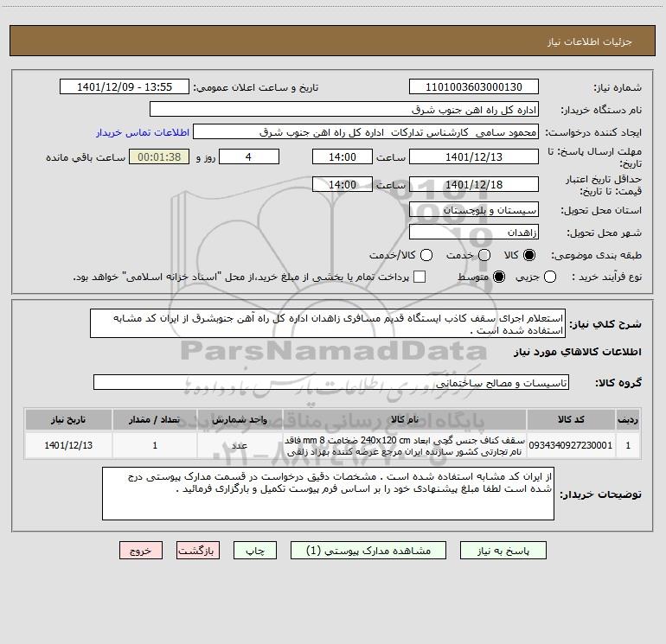
Task: Select the کالا radio button
Action: click(x=529, y=255)
